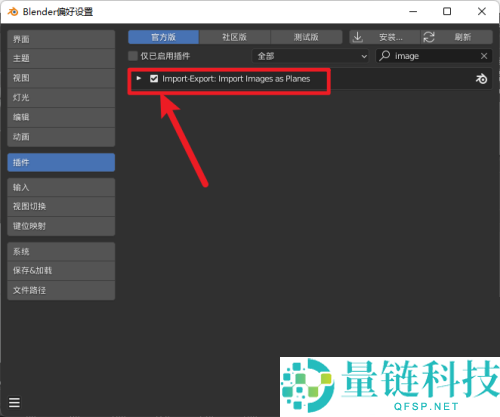The image size is (500, 417).
Task: Open the 键位映射 preferences section
Action: (61, 226)
